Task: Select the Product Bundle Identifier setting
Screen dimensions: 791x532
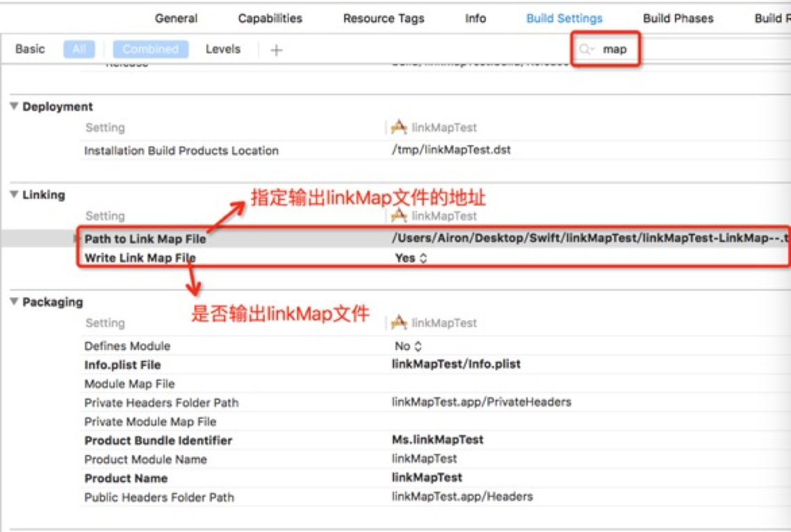Action: click(x=158, y=440)
